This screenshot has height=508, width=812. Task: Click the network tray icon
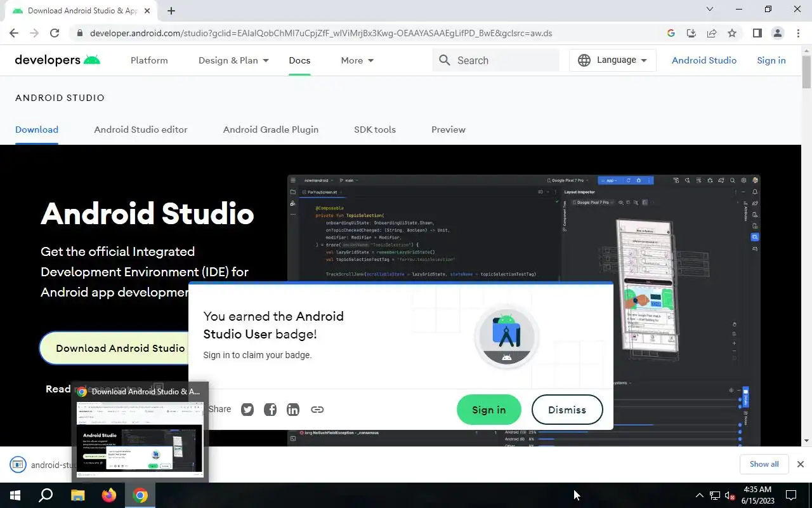pos(715,495)
